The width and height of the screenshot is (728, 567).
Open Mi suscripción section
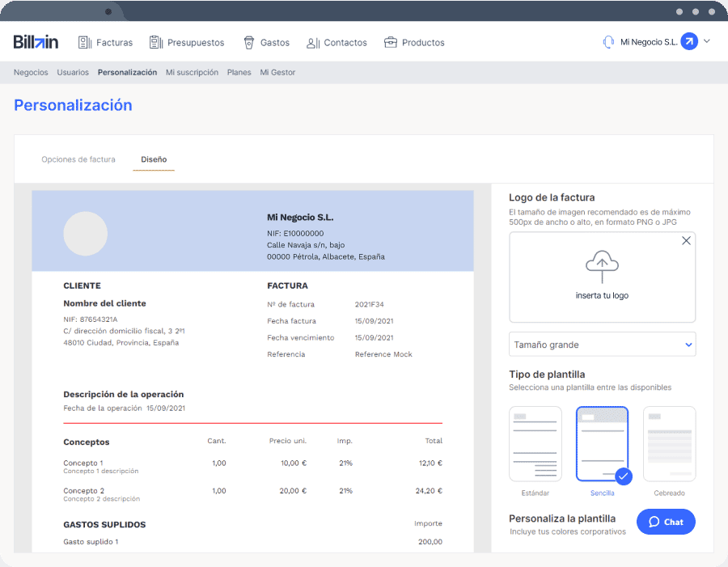click(x=192, y=73)
